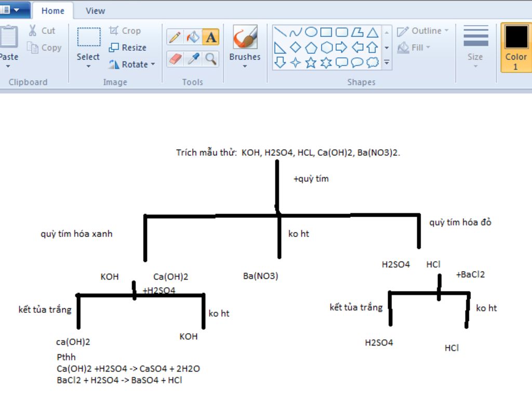Image resolution: width=532 pixels, height=397 pixels.
Task: Select the Magnifier tool
Action: [211, 59]
